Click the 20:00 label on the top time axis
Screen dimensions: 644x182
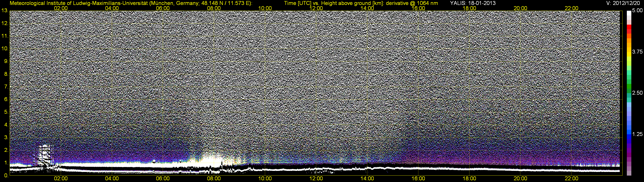point(521,8)
